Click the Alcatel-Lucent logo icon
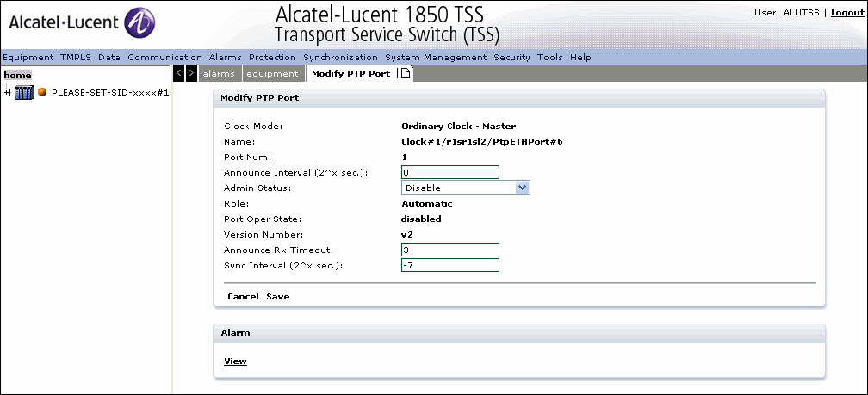 tap(139, 23)
